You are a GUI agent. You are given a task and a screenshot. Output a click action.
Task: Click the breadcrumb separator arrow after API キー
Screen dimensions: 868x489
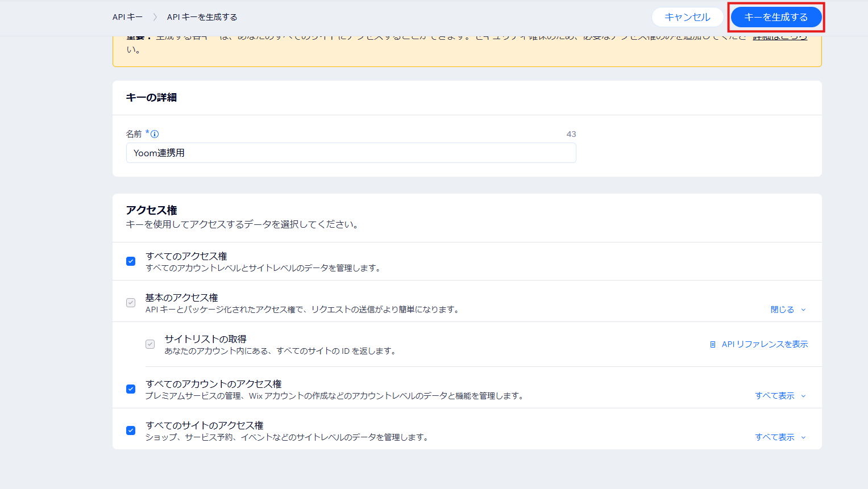coord(155,17)
